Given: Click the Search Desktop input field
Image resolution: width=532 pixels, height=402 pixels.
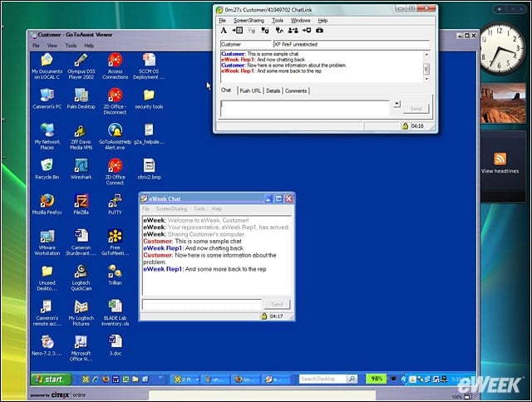Looking at the screenshot, I should tap(323, 379).
